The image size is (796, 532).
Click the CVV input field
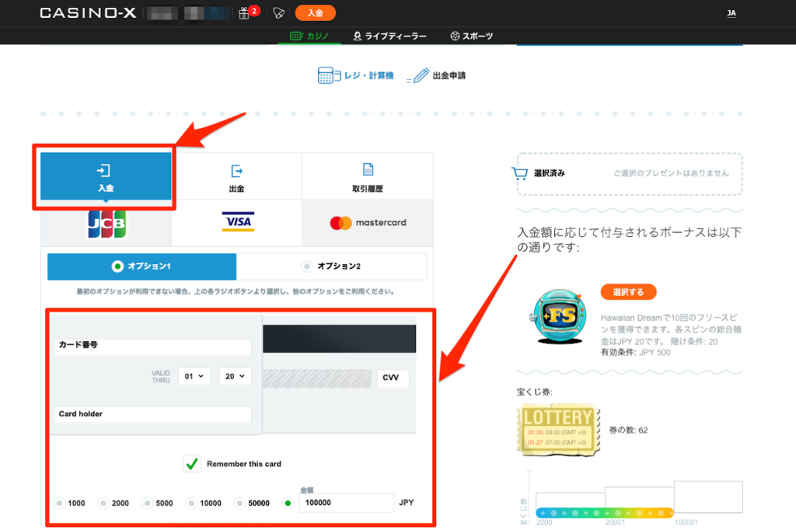(x=393, y=378)
